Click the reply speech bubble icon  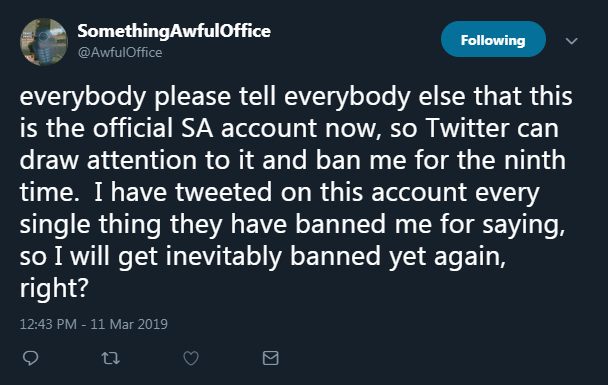point(30,358)
